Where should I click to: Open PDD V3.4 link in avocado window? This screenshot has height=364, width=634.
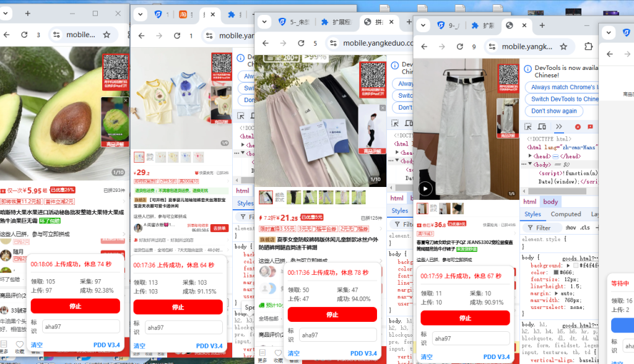pyautogui.click(x=106, y=345)
